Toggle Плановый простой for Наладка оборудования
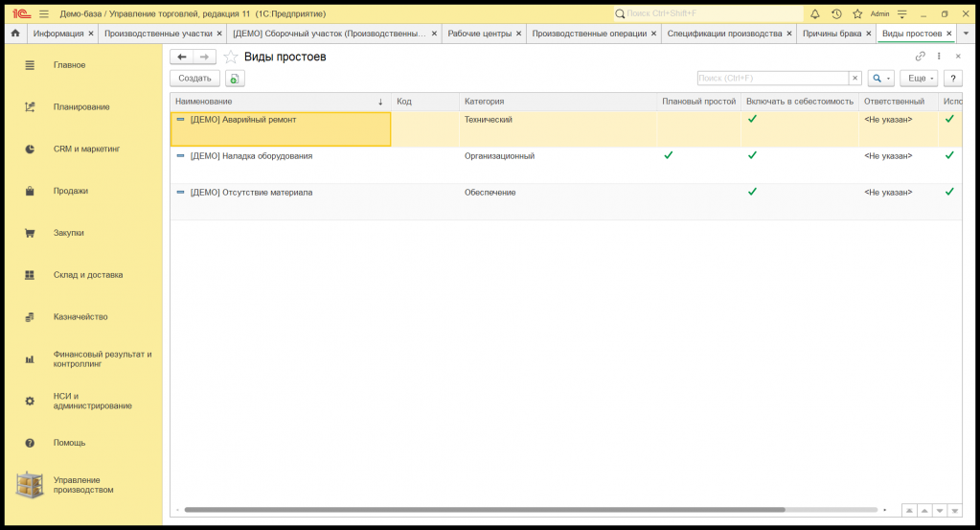Viewport: 980px width, 530px height. click(668, 155)
